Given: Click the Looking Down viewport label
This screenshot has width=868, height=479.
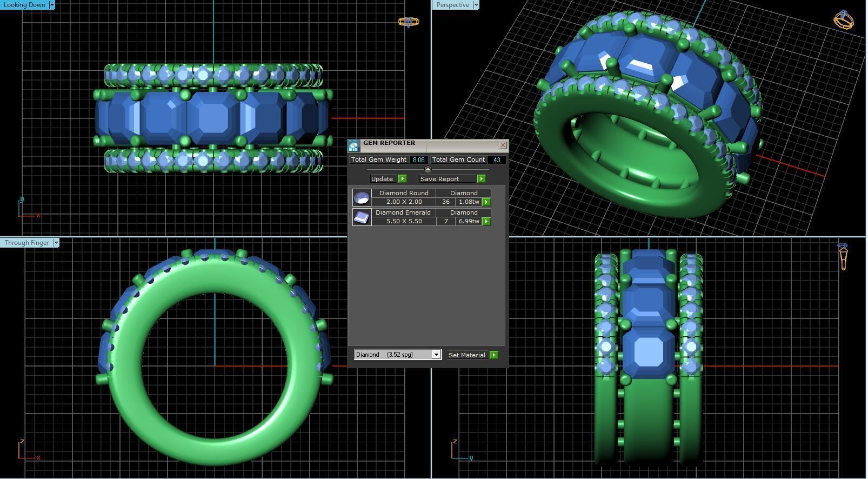Looking at the screenshot, I should click(x=24, y=5).
